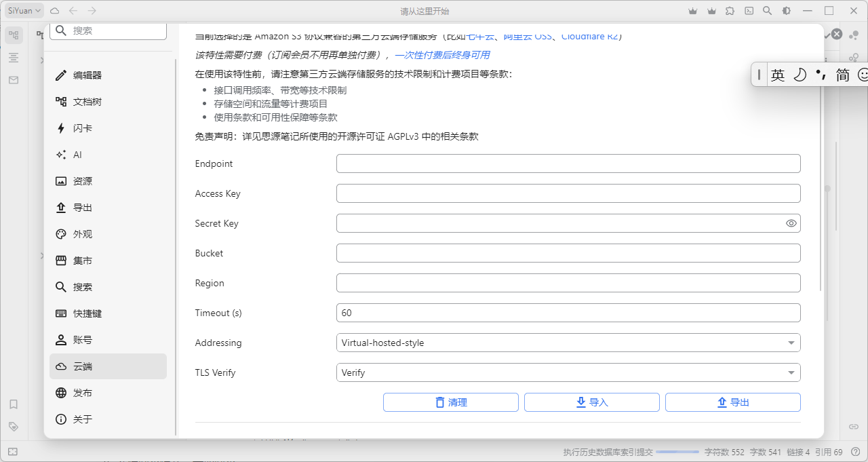Toggle the IME punctuation mode icon
868x462 pixels.
click(821, 75)
